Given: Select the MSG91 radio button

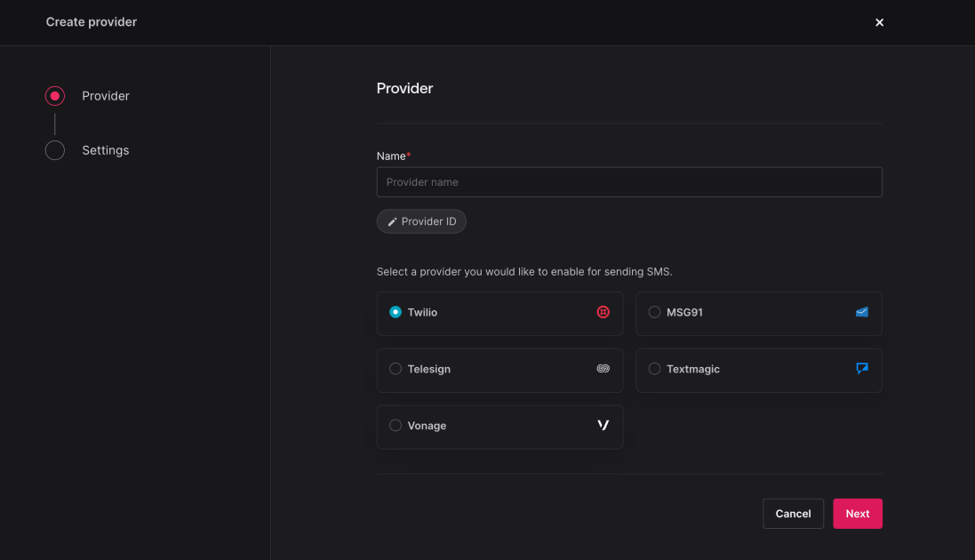Looking at the screenshot, I should coord(654,312).
